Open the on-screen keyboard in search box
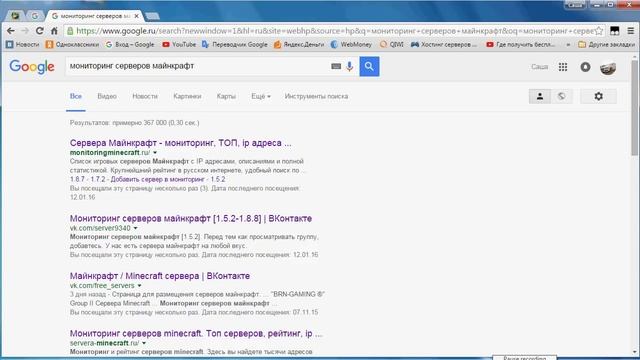640x360 pixels. click(336, 66)
